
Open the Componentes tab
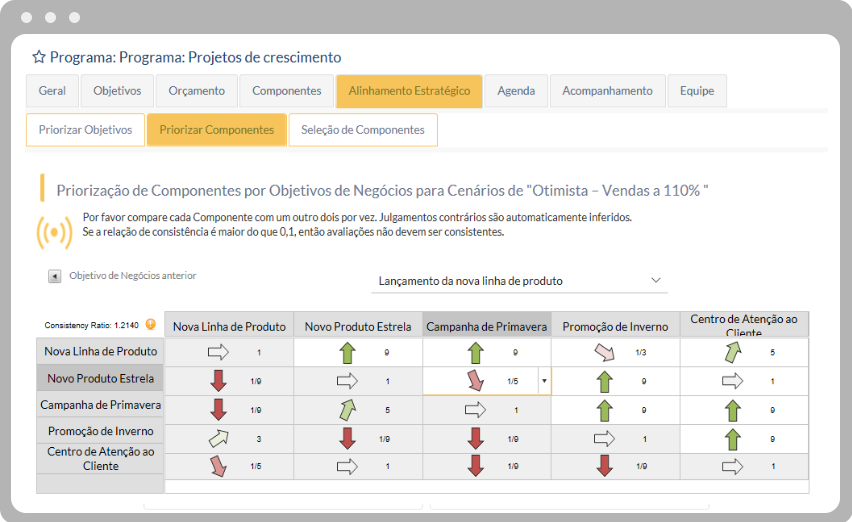[x=287, y=91]
